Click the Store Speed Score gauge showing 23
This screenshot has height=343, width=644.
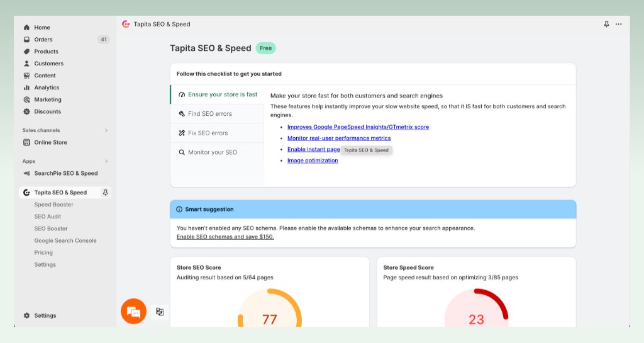477,308
